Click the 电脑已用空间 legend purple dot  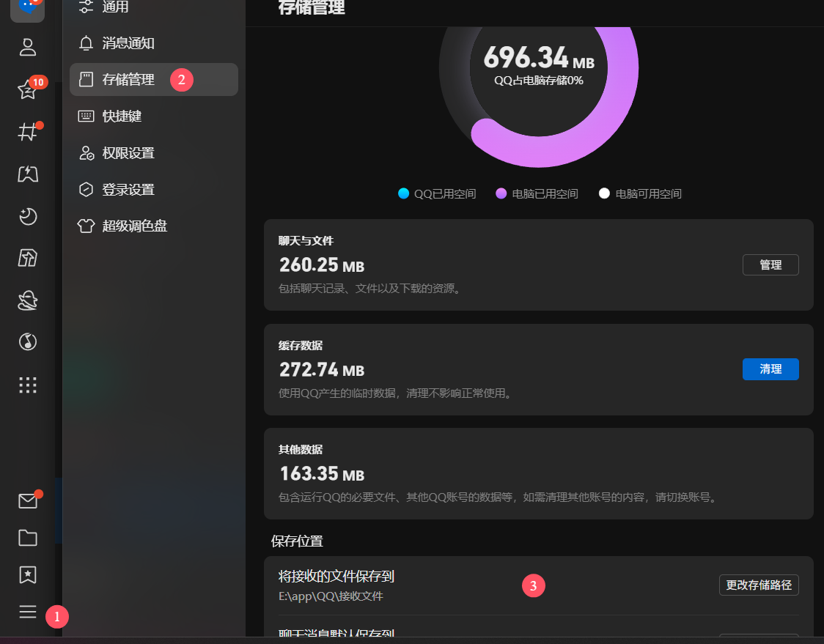501,193
